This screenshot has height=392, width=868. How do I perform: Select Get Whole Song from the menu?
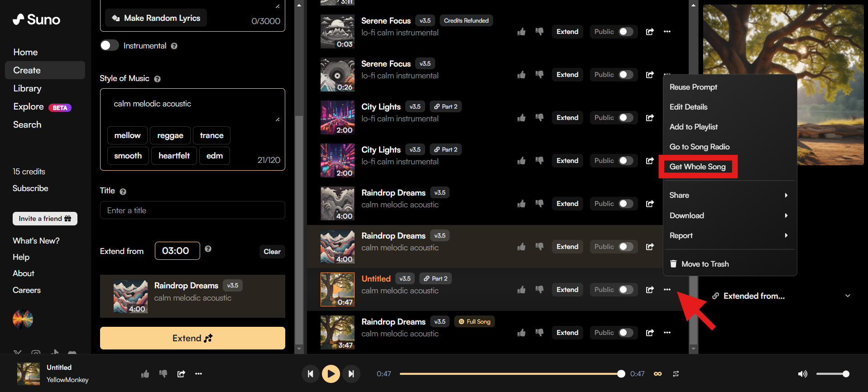(697, 167)
